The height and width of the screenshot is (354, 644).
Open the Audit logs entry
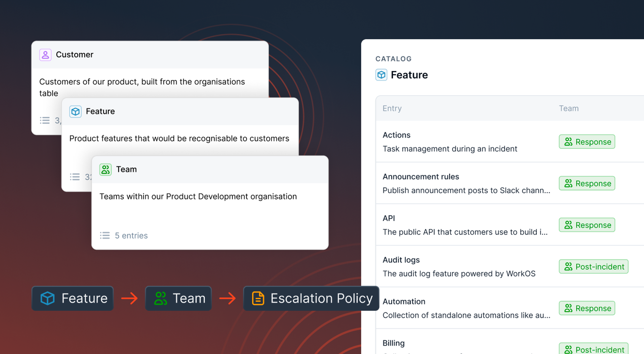point(510,266)
